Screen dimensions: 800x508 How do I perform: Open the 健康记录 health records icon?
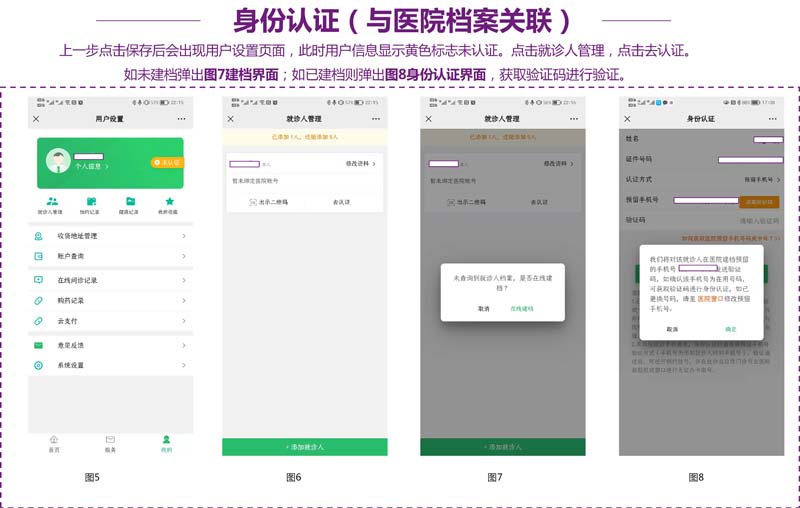[x=130, y=202]
